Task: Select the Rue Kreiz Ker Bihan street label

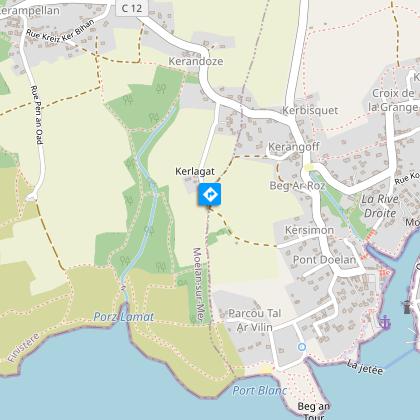Action: 61,33
